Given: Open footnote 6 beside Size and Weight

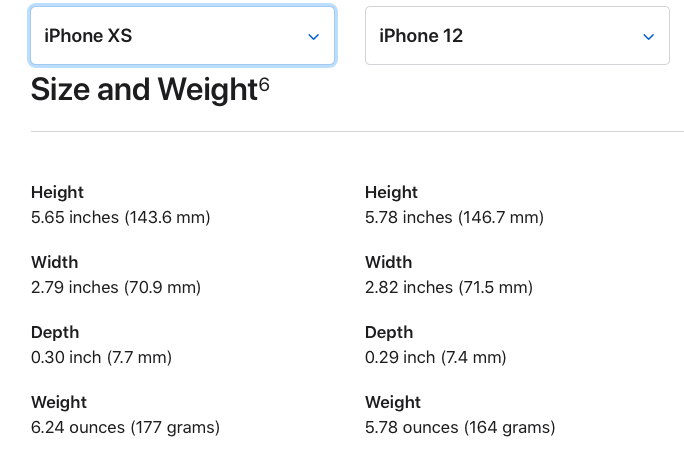Looking at the screenshot, I should pos(264,84).
